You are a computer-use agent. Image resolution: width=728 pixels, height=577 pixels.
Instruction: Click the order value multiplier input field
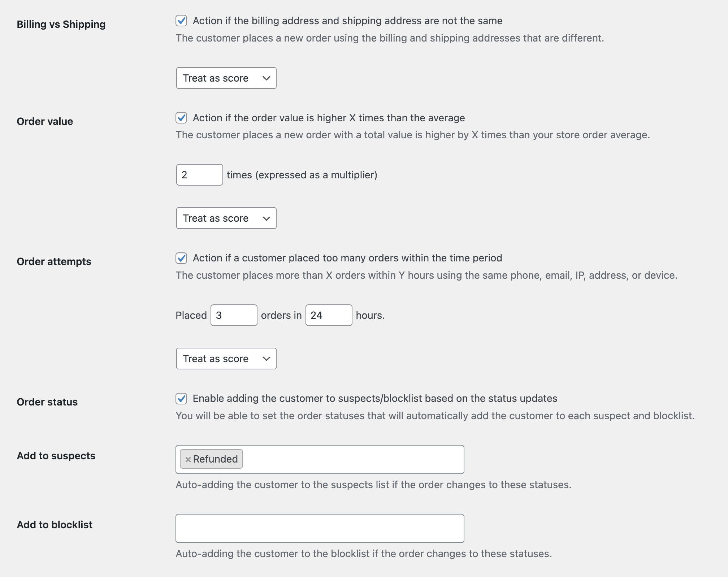coord(200,175)
